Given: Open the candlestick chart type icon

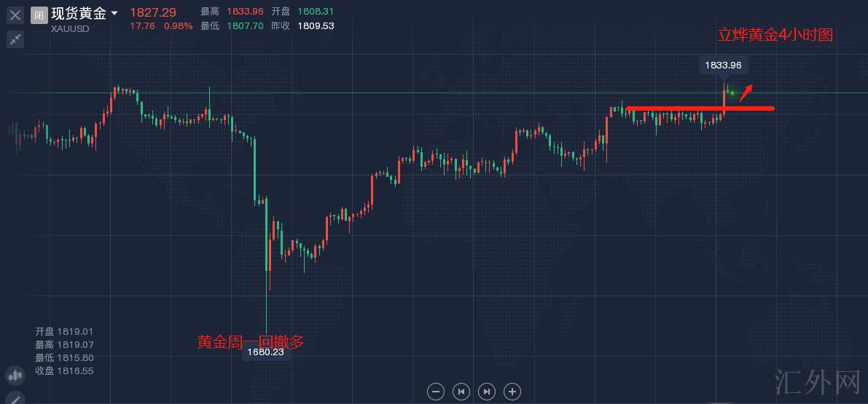Looking at the screenshot, I should pos(15,376).
